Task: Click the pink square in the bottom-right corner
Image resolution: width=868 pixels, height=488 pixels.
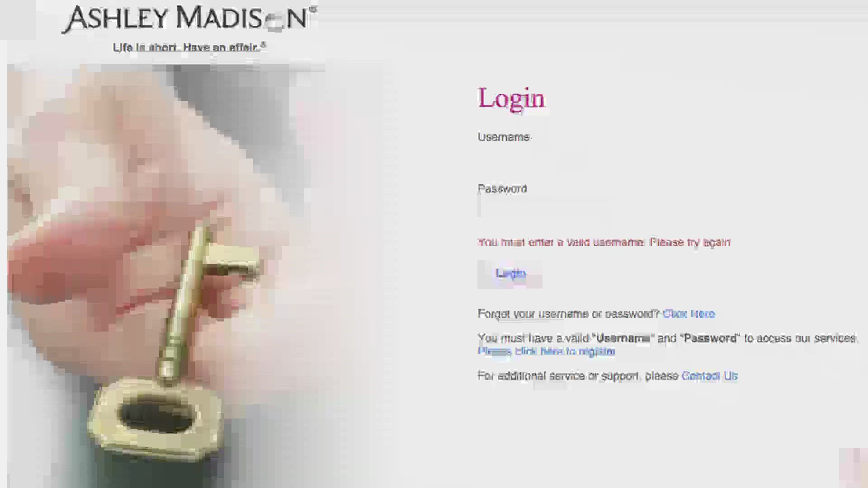Action: coord(853,465)
